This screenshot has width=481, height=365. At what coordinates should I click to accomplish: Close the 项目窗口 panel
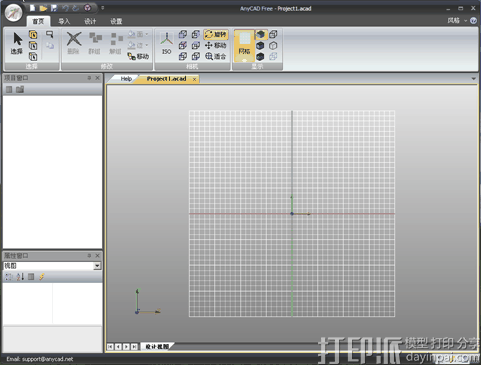[97, 78]
